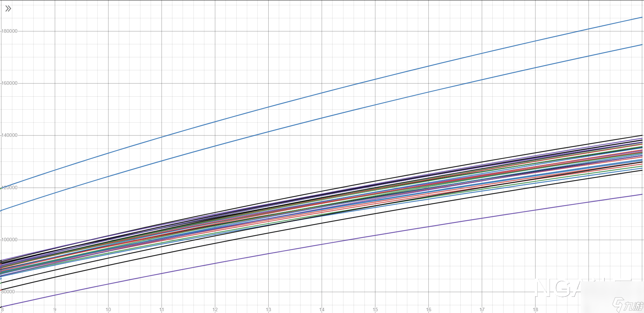The image size is (644, 313).
Task: Click the x-axis label 18
Action: point(535,309)
